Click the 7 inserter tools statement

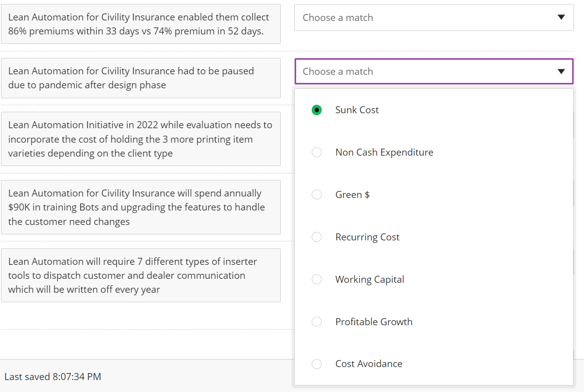141,275
